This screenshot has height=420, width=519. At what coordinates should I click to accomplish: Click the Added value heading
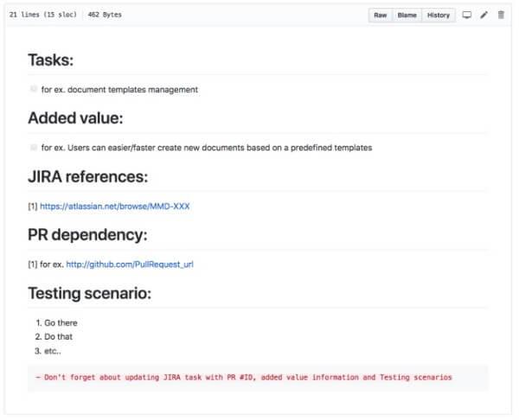[75, 118]
